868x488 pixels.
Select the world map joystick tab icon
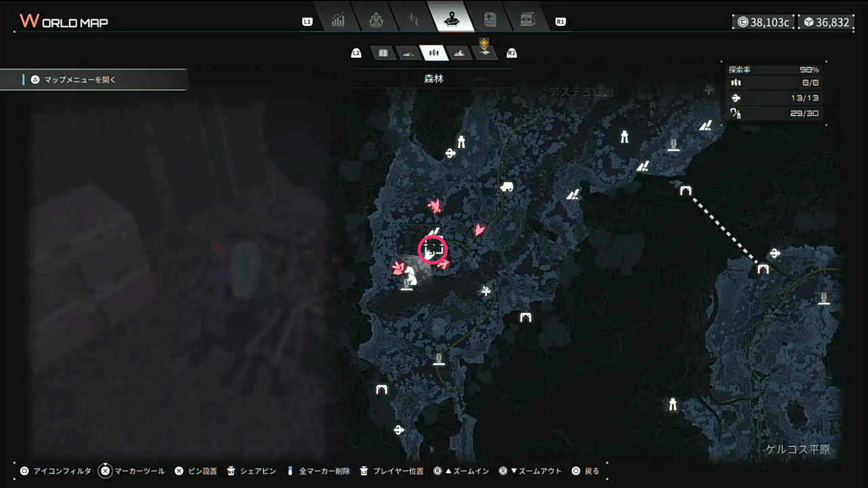tap(453, 20)
